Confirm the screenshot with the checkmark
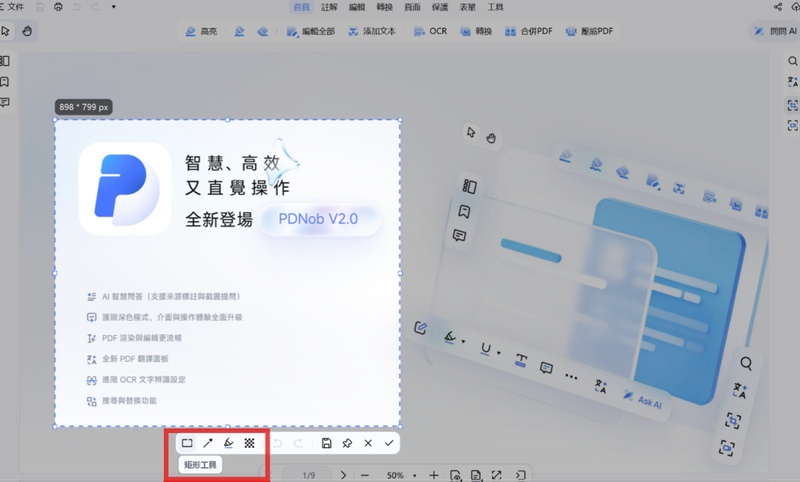This screenshot has width=800, height=482. 389,443
